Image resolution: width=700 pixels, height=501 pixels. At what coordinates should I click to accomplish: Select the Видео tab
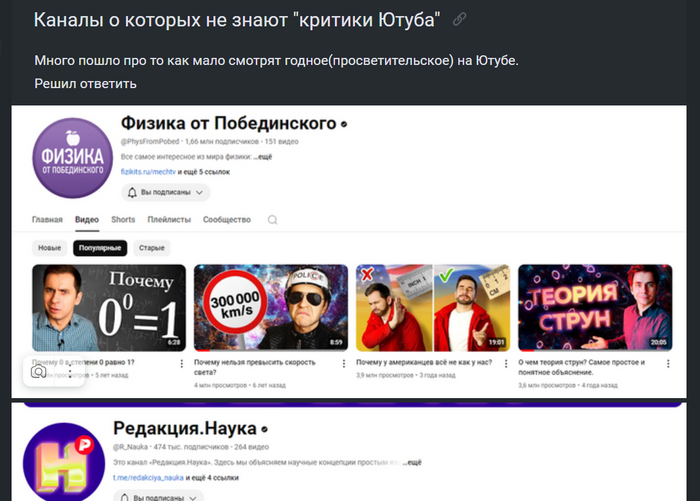tap(87, 220)
